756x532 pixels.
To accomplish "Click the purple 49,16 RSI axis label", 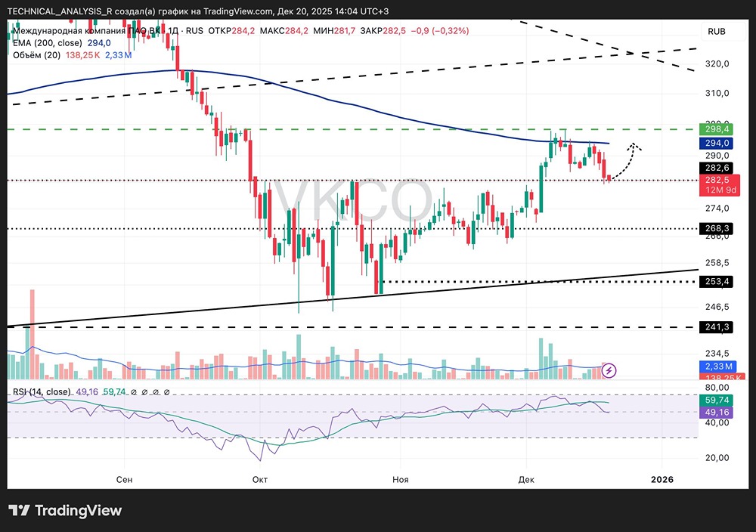I will tap(716, 412).
